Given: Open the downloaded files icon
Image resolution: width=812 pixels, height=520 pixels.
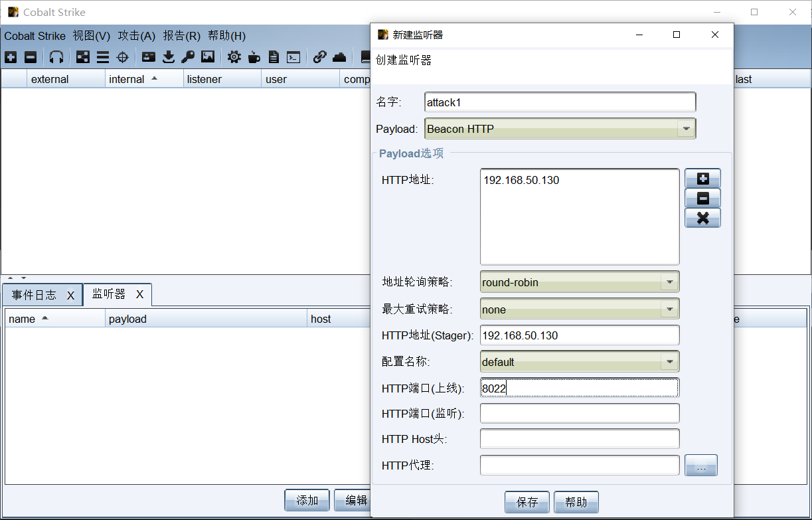Looking at the screenshot, I should coord(169,57).
